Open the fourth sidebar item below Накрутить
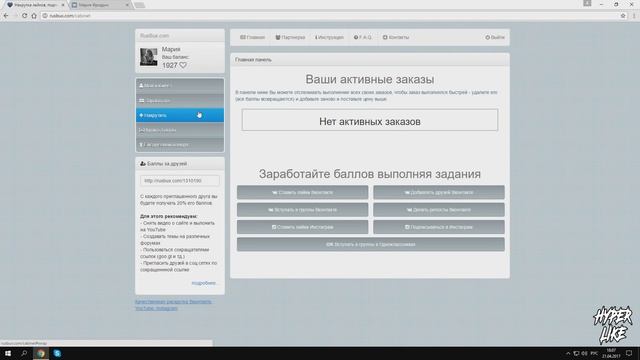Viewport: 640px width, 360px height. pyautogui.click(x=180, y=130)
